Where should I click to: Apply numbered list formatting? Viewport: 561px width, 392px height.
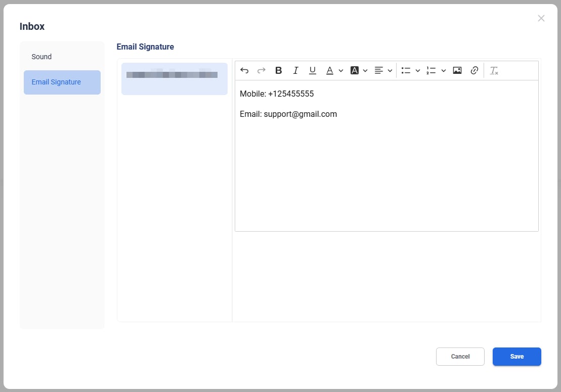point(431,71)
